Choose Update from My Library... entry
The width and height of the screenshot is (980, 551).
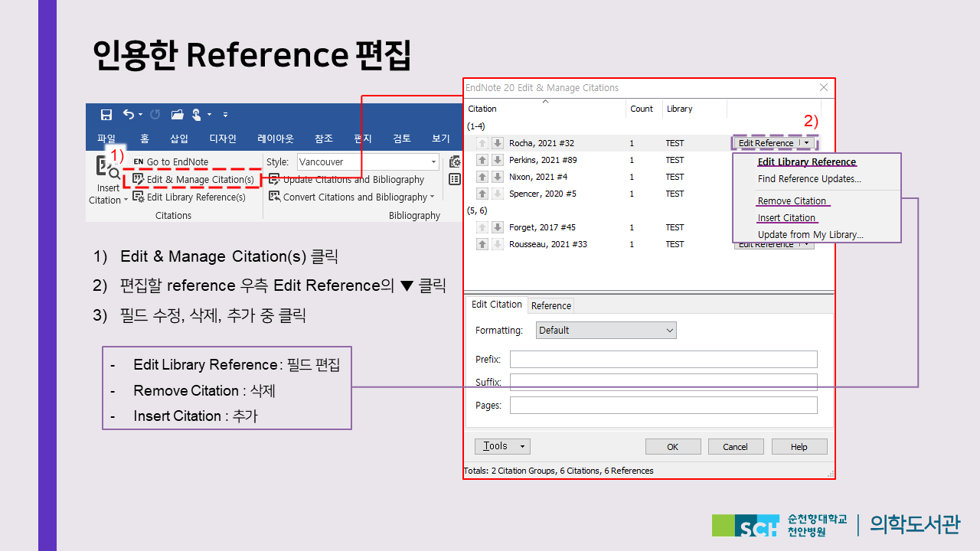(811, 235)
